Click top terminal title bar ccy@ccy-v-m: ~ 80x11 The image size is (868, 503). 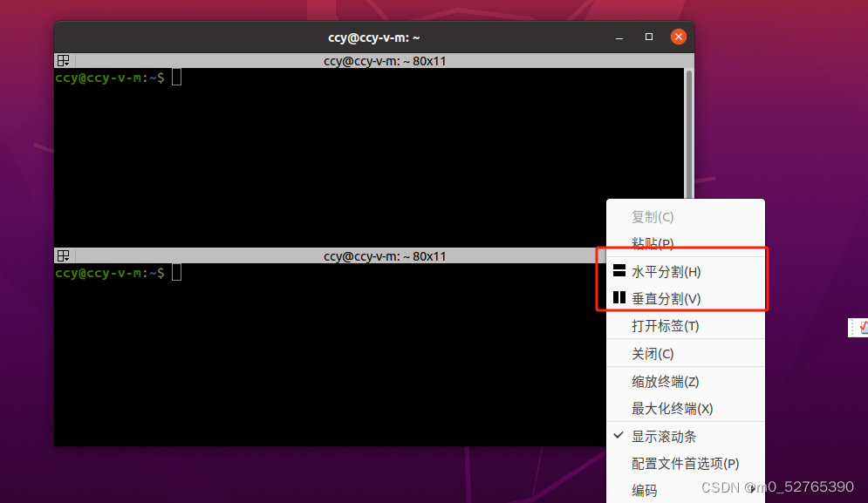[385, 61]
